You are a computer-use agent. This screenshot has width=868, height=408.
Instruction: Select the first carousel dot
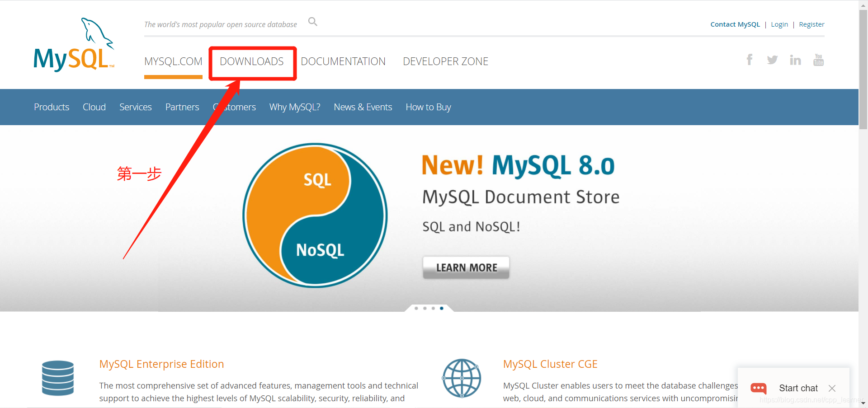pyautogui.click(x=416, y=308)
